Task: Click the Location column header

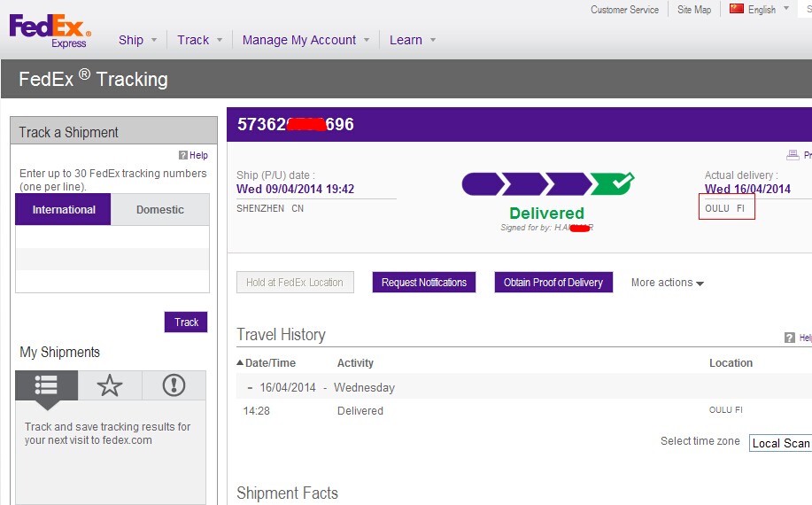Action: point(731,362)
